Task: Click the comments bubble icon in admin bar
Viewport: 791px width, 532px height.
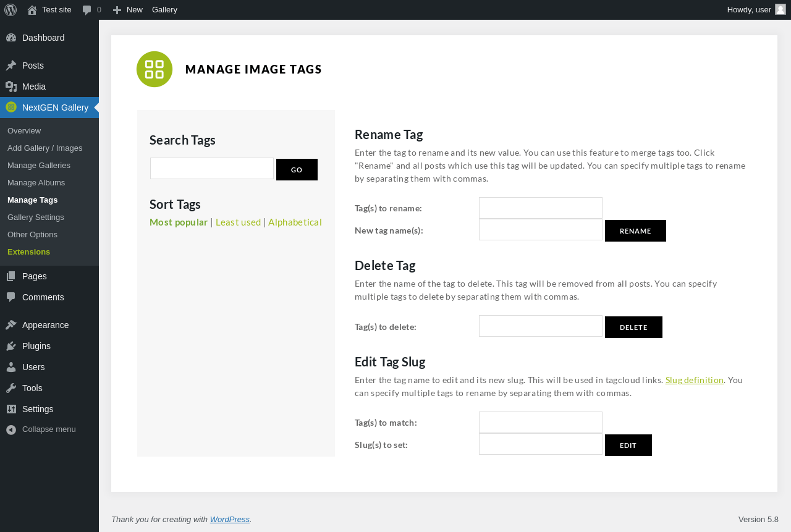Action: pyautogui.click(x=87, y=10)
